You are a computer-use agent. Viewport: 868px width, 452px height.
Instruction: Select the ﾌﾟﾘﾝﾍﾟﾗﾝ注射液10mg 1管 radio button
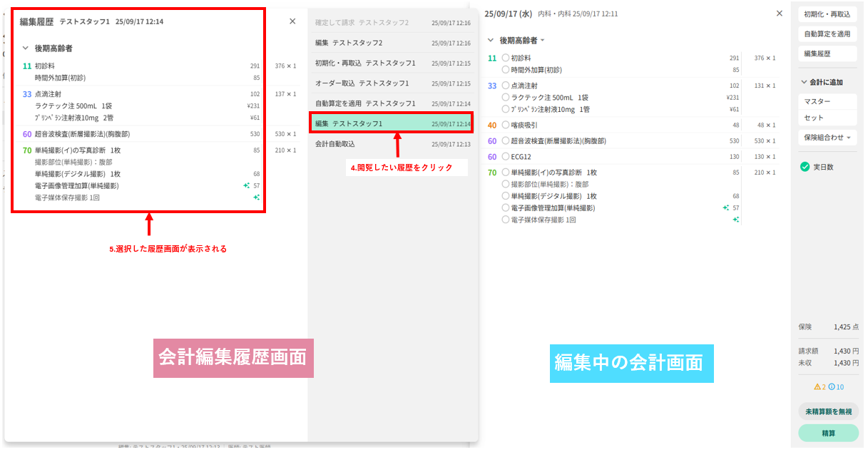pyautogui.click(x=506, y=109)
